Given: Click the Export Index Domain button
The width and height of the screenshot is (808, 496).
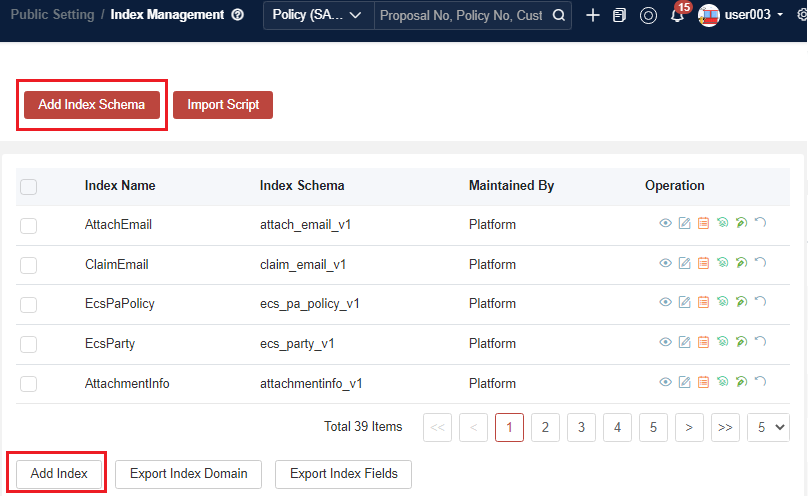Looking at the screenshot, I should click(x=188, y=474).
